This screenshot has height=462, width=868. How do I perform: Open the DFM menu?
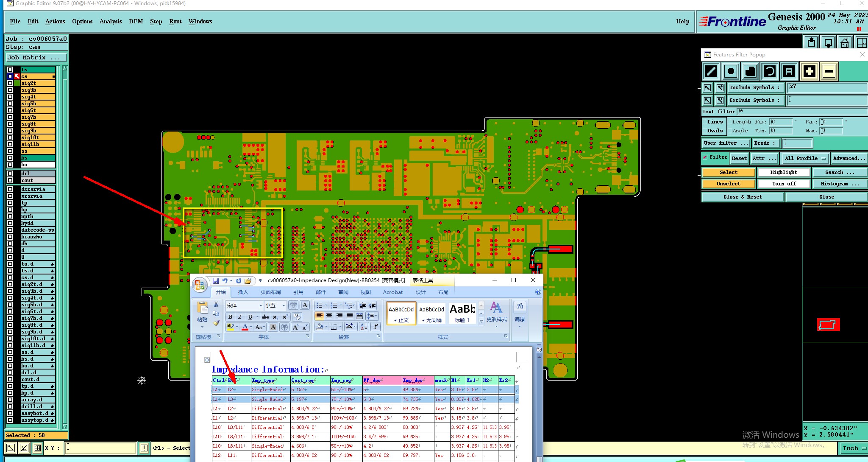click(136, 21)
